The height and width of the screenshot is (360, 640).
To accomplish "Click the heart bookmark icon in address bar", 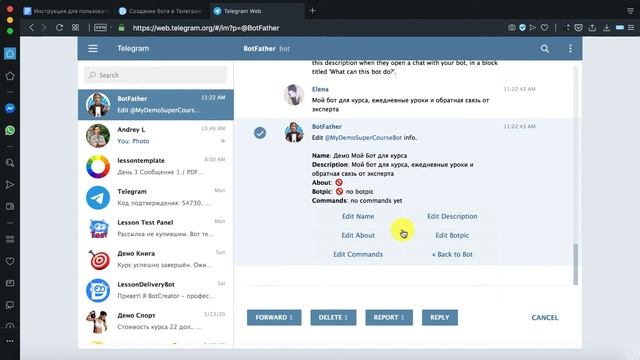I will tap(544, 28).
